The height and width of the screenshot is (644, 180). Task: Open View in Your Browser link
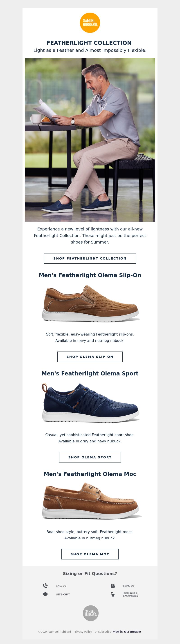click(127, 632)
